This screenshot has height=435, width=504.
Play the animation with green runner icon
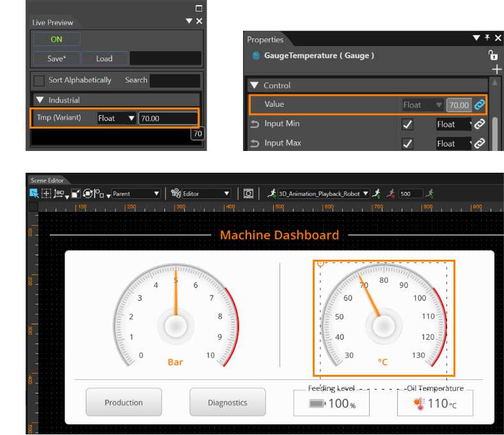point(376,193)
